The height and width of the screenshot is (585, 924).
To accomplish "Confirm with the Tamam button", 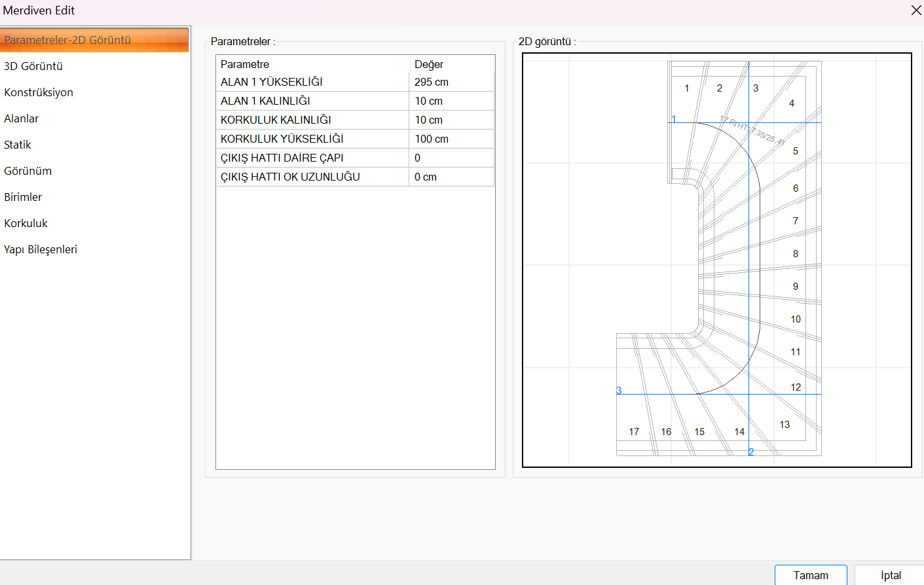I will [811, 575].
